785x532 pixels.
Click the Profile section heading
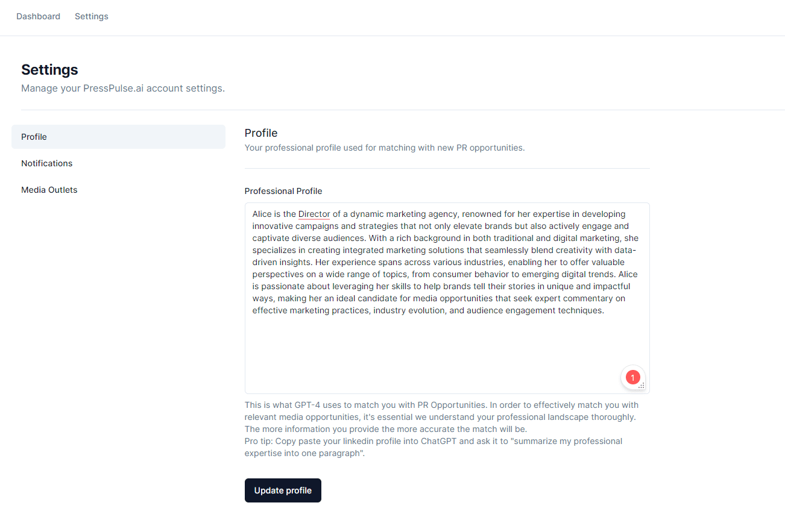coord(261,133)
